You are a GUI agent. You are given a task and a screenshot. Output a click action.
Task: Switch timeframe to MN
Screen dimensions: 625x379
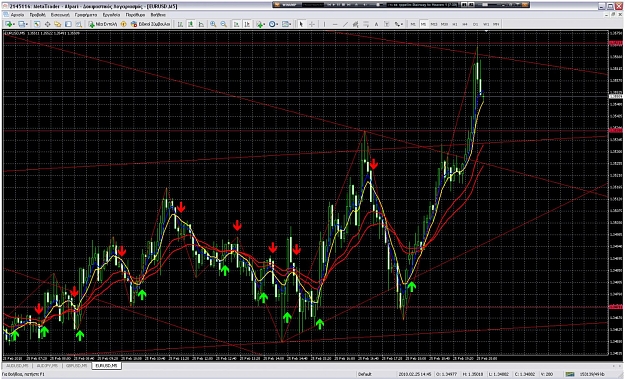[x=496, y=24]
